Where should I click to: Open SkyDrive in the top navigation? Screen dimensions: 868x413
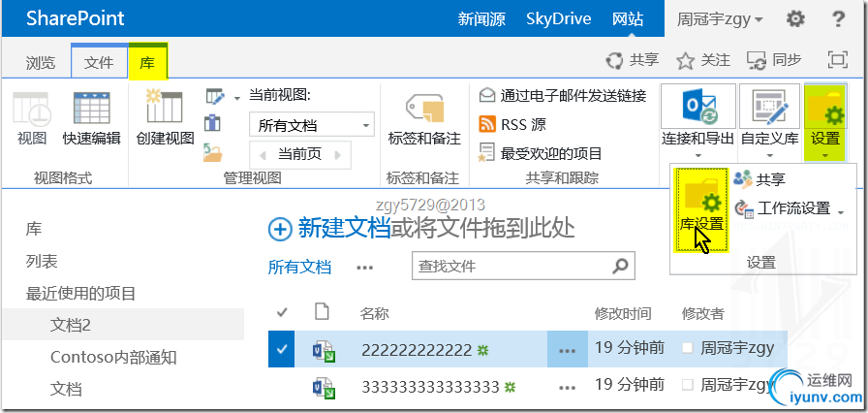(x=559, y=19)
